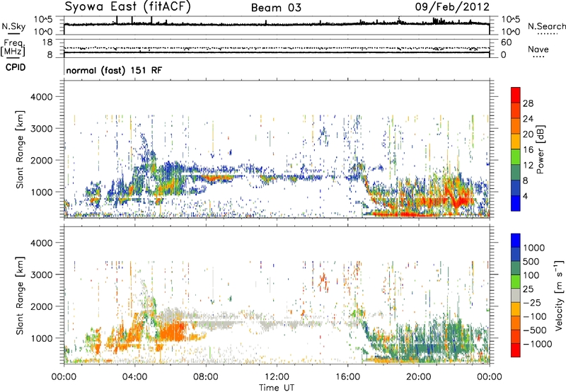Screen dimensions: 566x392
Task: Select the light green 25–100 velocity swatch
Action: pos(516,282)
